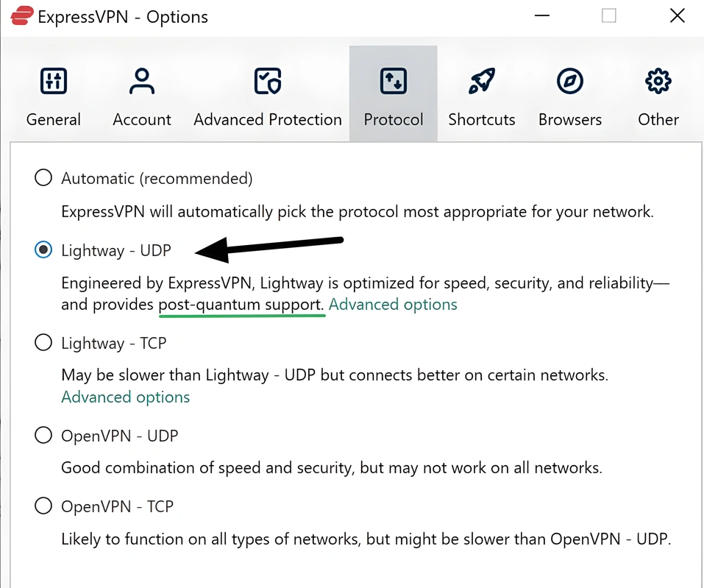Viewport: 704px width, 588px height.
Task: Click the "Lightway - TCP" label text
Action: click(113, 343)
